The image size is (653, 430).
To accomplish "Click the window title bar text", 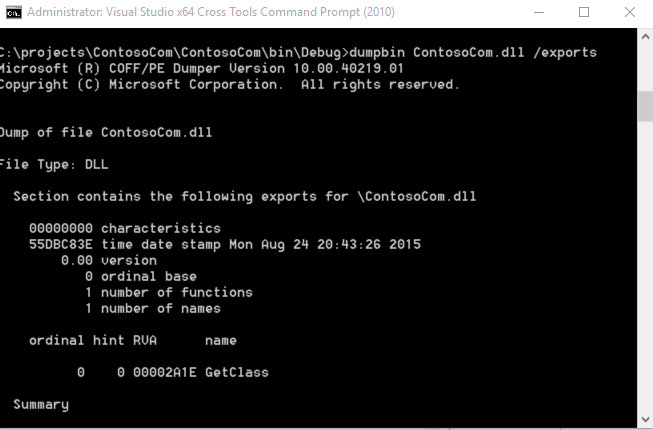I will pyautogui.click(x=210, y=12).
